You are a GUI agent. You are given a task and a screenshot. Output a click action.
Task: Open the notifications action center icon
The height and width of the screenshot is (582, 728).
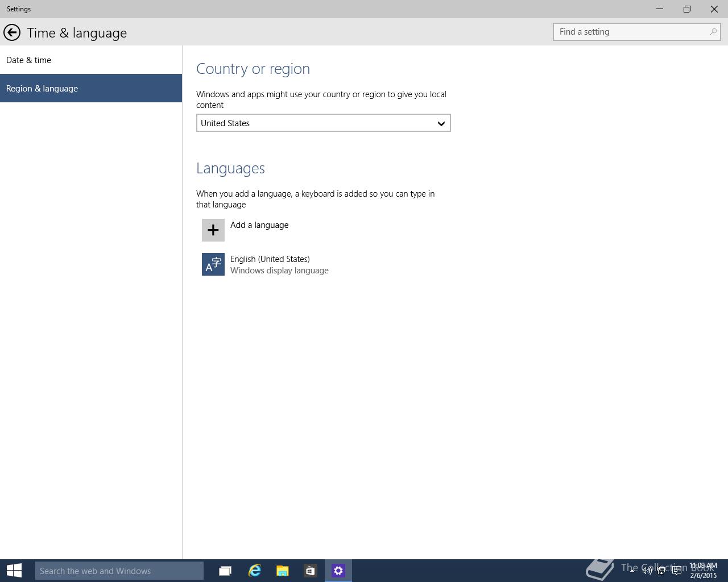point(677,570)
